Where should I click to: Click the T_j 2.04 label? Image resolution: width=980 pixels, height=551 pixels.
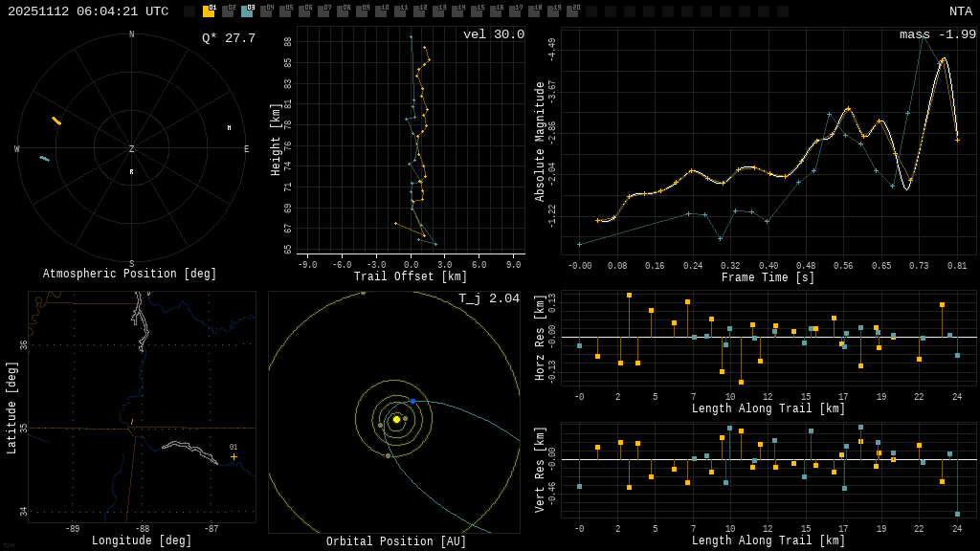click(x=488, y=298)
